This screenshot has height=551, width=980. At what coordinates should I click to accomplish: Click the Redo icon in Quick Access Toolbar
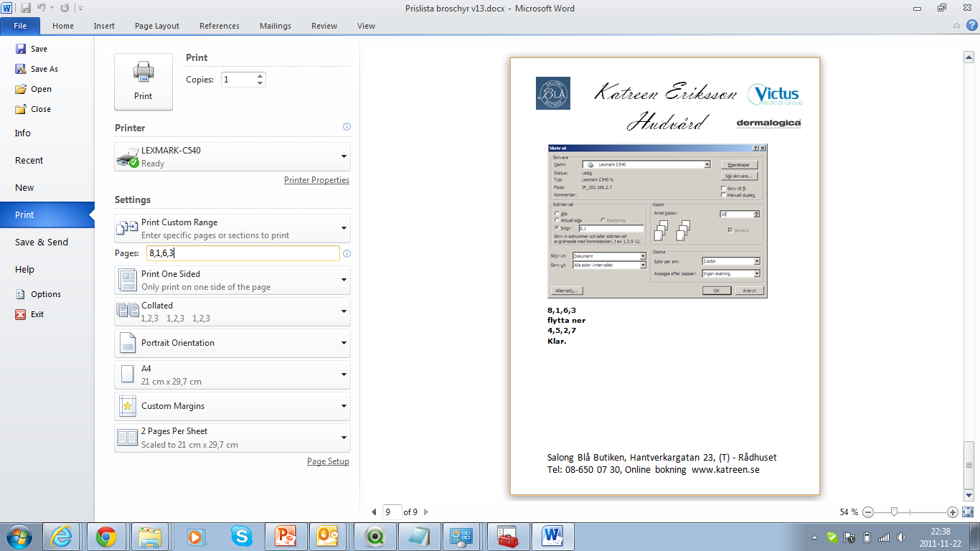(x=65, y=8)
